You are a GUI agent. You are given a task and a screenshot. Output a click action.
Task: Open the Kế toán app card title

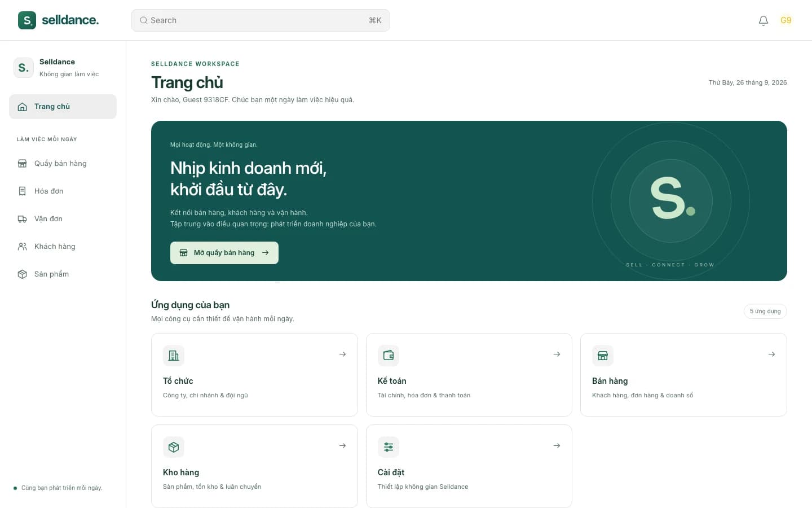392,381
